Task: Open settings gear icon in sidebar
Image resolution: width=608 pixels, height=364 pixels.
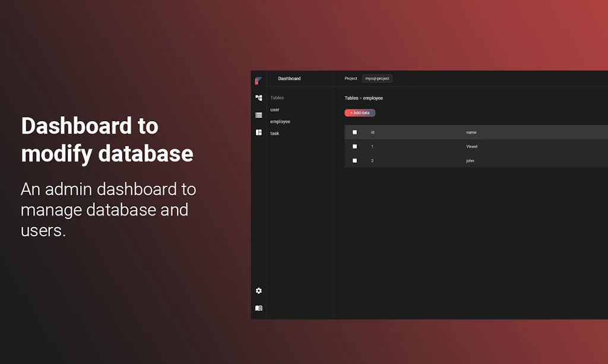Action: [x=259, y=291]
